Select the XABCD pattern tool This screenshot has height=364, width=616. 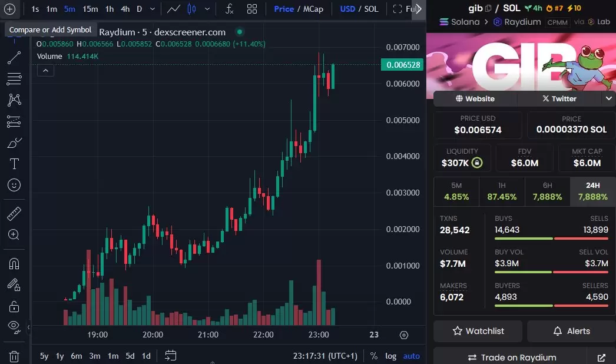pyautogui.click(x=14, y=100)
